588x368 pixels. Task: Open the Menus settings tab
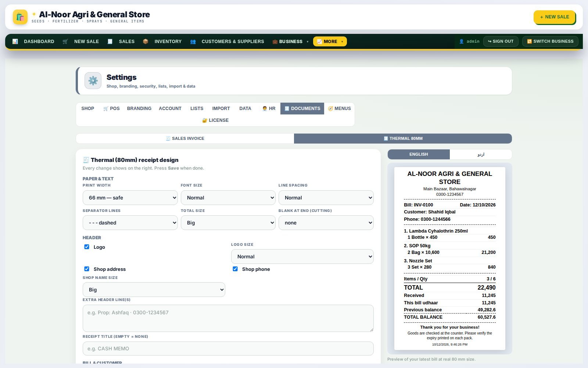[339, 109]
